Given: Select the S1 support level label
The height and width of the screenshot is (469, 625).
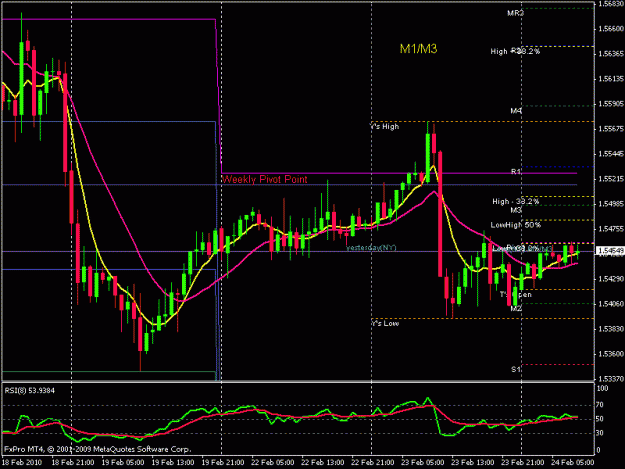Looking at the screenshot, I should 516,369.
